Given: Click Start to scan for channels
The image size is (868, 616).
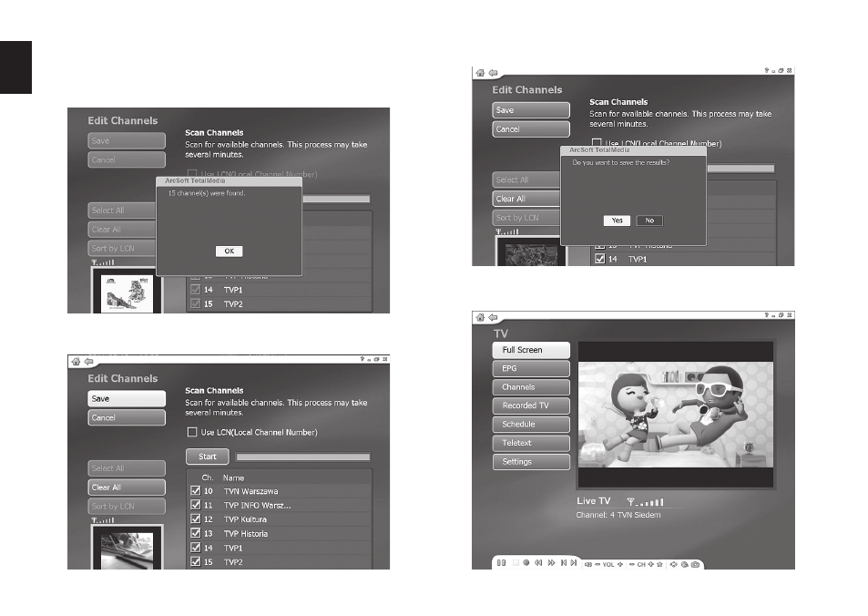Looking at the screenshot, I should tap(208, 457).
